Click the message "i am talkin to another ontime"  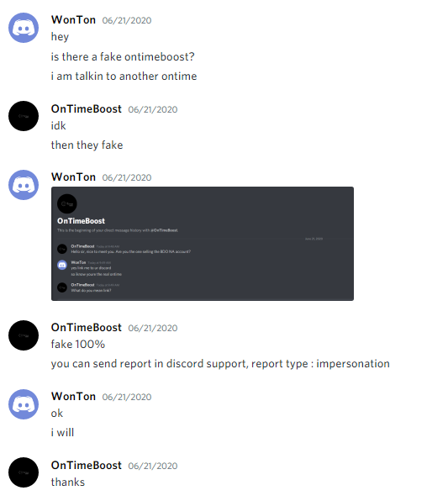(124, 76)
